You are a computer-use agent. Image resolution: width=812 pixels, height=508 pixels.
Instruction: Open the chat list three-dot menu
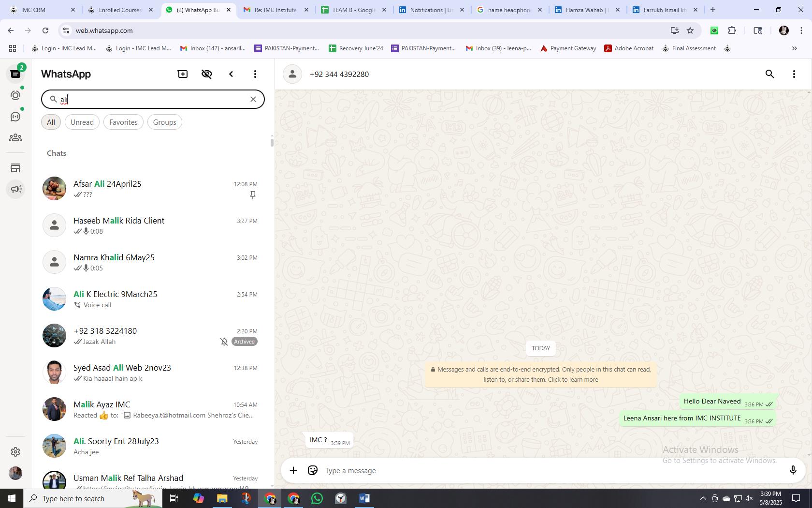255,74
